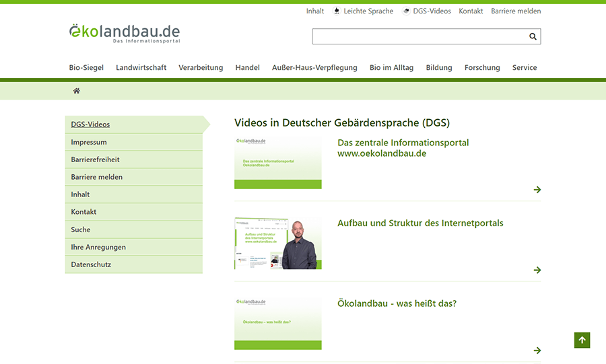Click arrow beside 'Ökolandbau - was heißt das?'
The width and height of the screenshot is (606, 364).
537,351
